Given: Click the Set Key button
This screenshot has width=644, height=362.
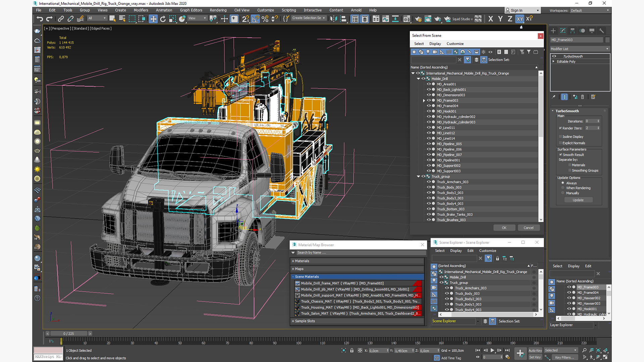Looking at the screenshot, I should click(x=535, y=357).
